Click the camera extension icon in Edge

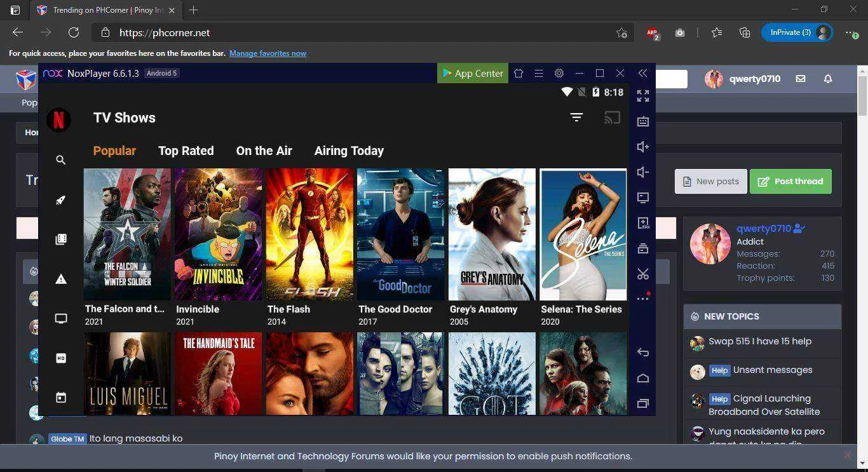coord(680,33)
